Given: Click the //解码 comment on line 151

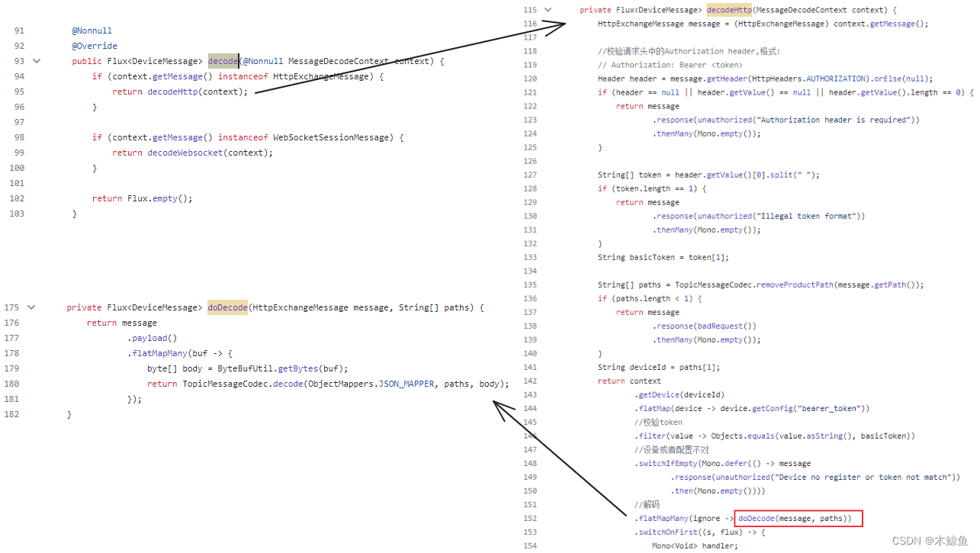Looking at the screenshot, I should pos(646,504).
